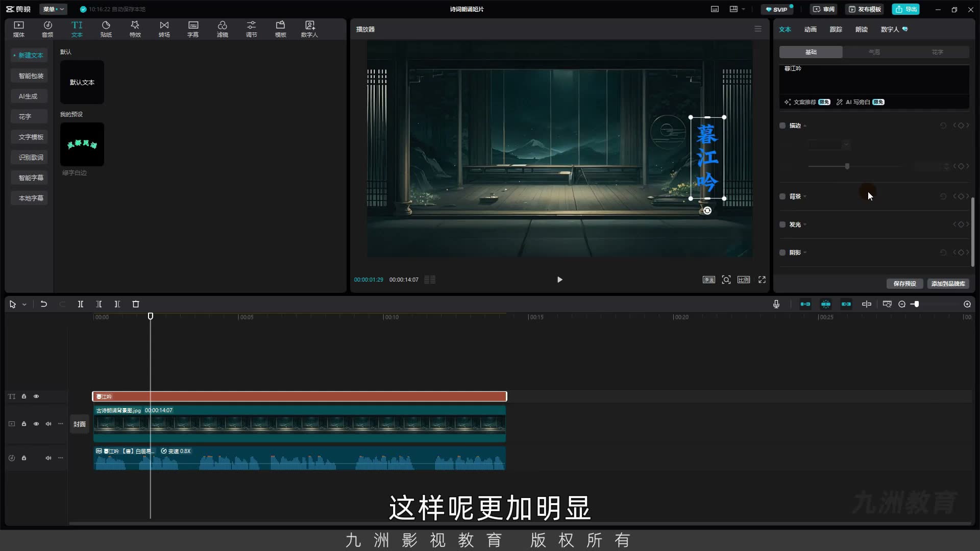This screenshot has height=551, width=980.
Task: Expand the 描边 stroke section arrow
Action: [x=805, y=126]
